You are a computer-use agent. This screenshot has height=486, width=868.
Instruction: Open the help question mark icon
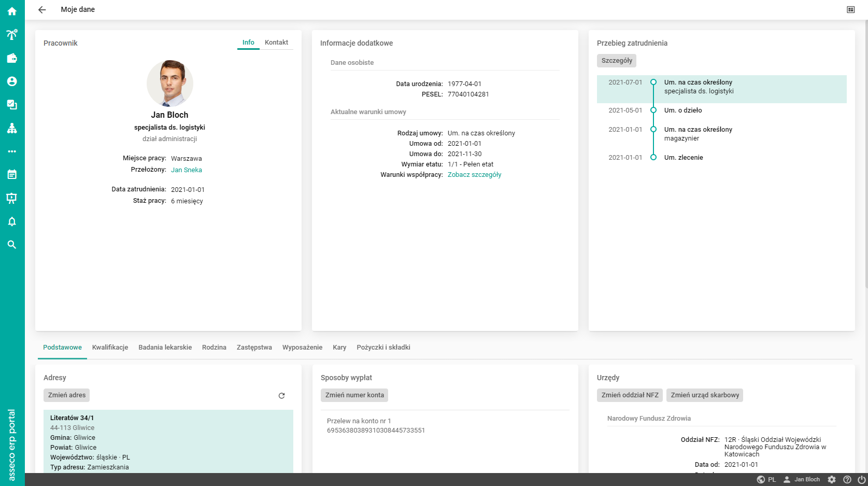[847, 480]
